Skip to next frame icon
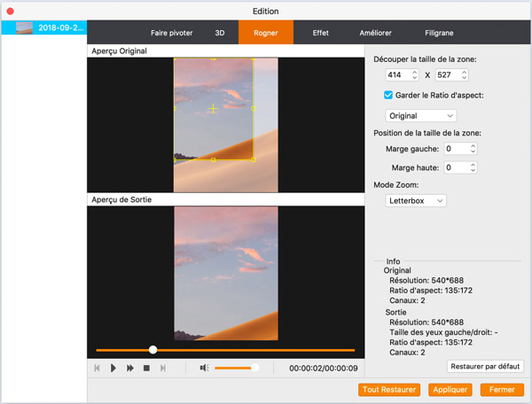 point(163,368)
